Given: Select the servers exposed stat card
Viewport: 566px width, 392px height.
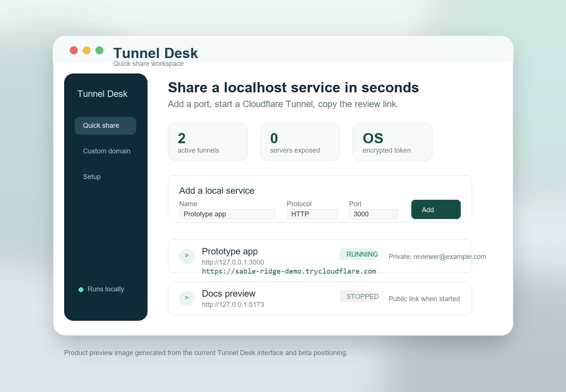Looking at the screenshot, I should [x=300, y=141].
